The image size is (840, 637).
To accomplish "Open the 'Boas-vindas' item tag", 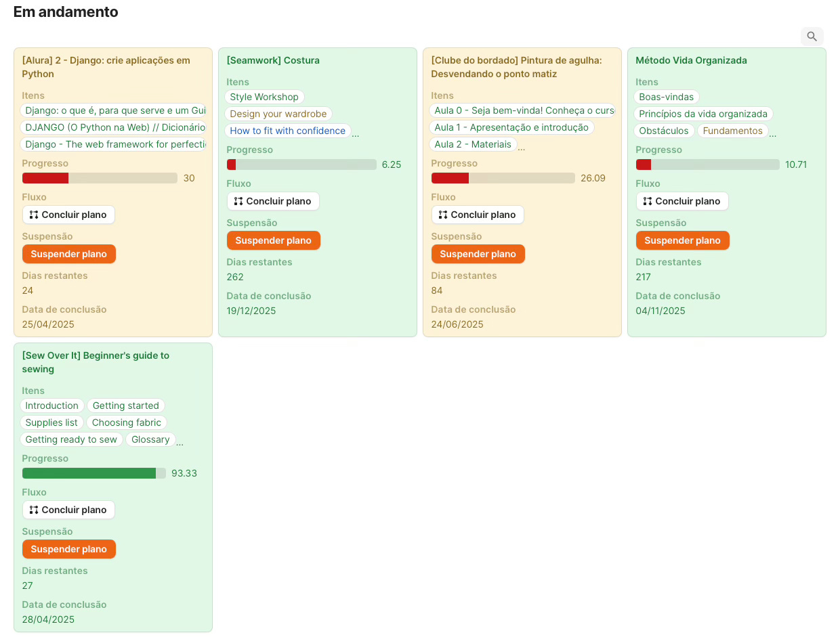I will tap(667, 97).
